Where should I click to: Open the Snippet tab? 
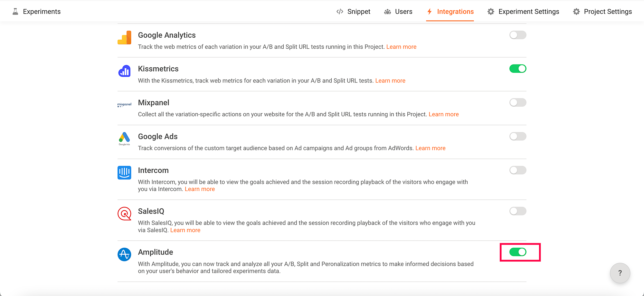click(354, 12)
